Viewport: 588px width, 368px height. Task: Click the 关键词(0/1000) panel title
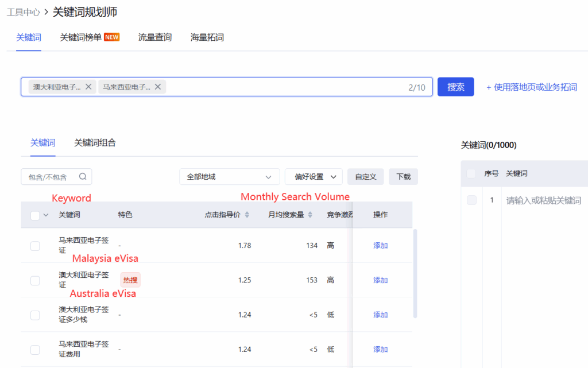(x=489, y=145)
